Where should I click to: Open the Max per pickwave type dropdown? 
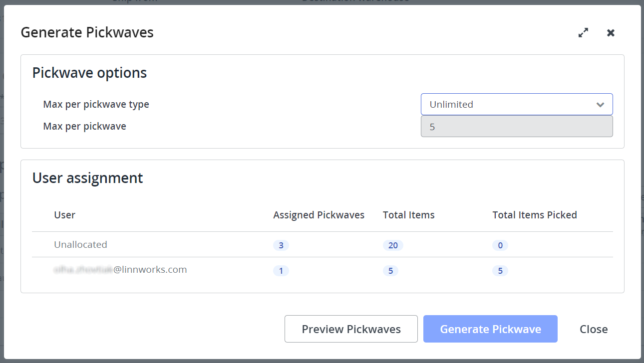(516, 104)
